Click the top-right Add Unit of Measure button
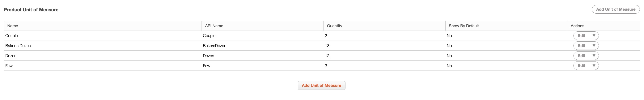Viewport: 644px width, 100px height. (615, 9)
